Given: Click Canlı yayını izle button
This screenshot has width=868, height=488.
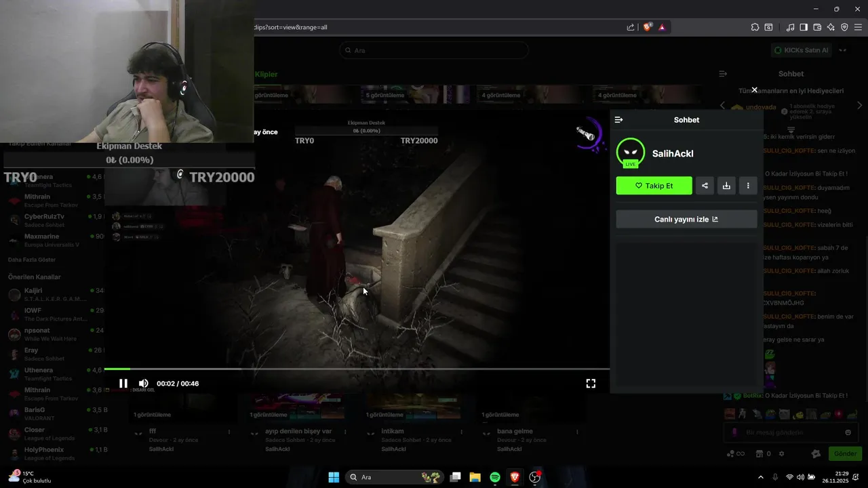Looking at the screenshot, I should click(x=686, y=219).
